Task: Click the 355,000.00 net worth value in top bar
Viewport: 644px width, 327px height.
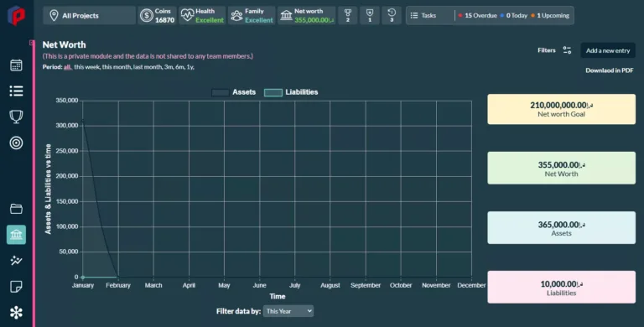Action: click(x=314, y=20)
